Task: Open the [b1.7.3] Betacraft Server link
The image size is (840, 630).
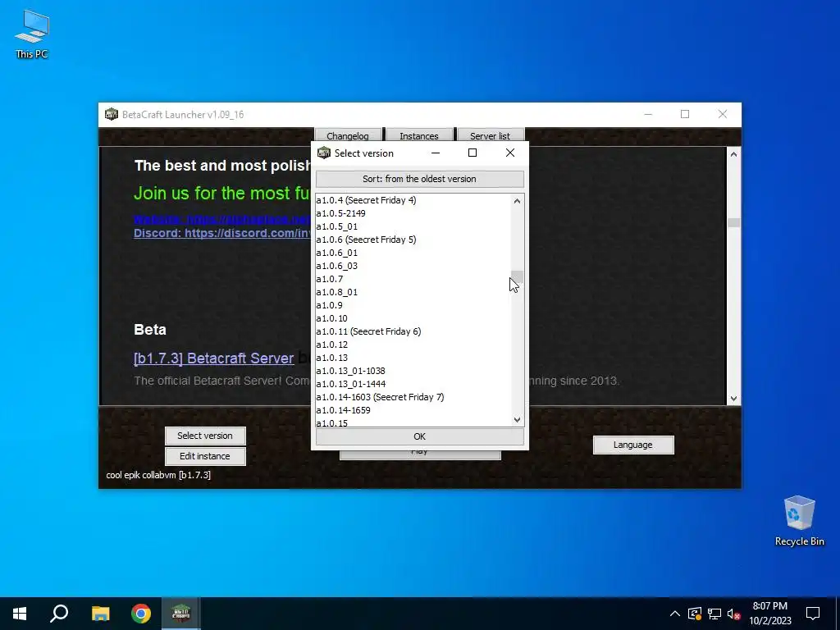Action: [214, 358]
